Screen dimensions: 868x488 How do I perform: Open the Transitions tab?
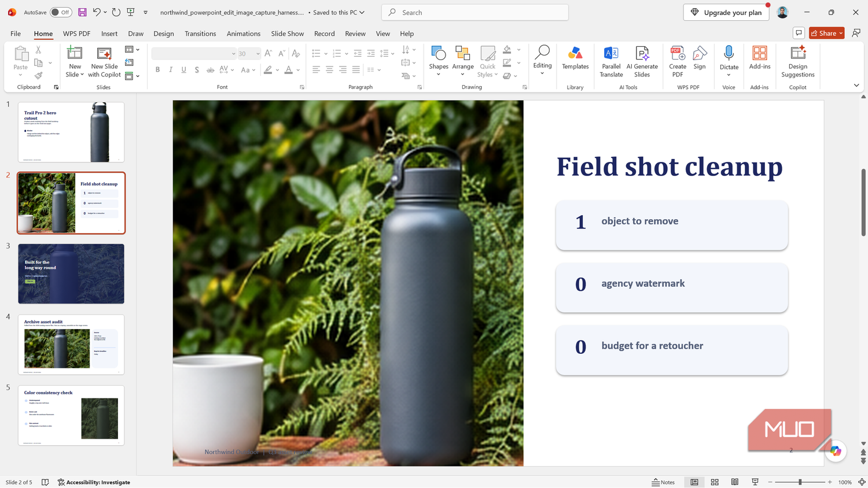pos(200,34)
